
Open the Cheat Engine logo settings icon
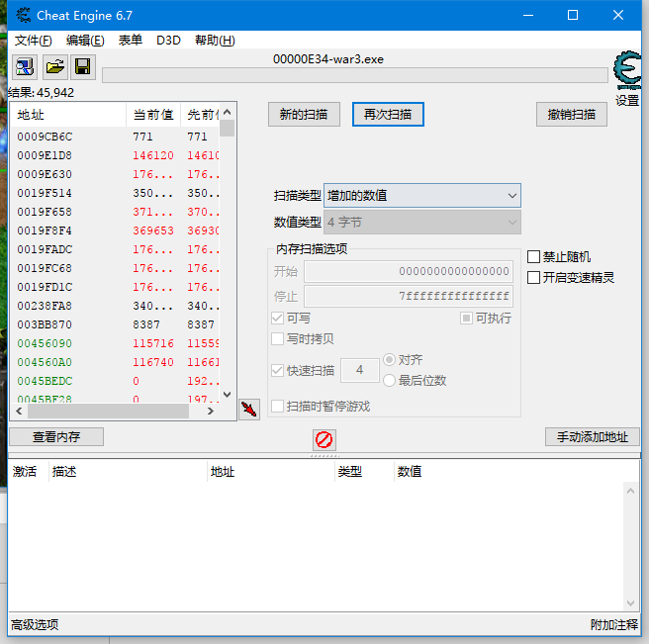[x=627, y=69]
